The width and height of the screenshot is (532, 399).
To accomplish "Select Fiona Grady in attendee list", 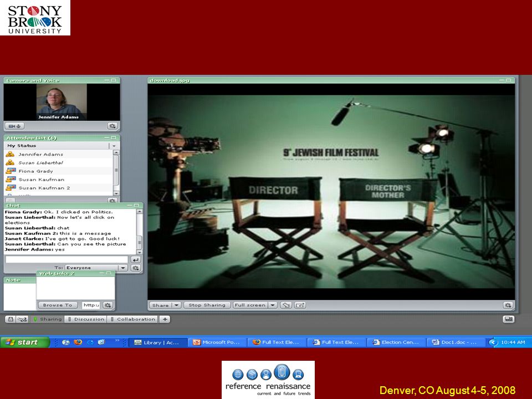I will point(58,171).
